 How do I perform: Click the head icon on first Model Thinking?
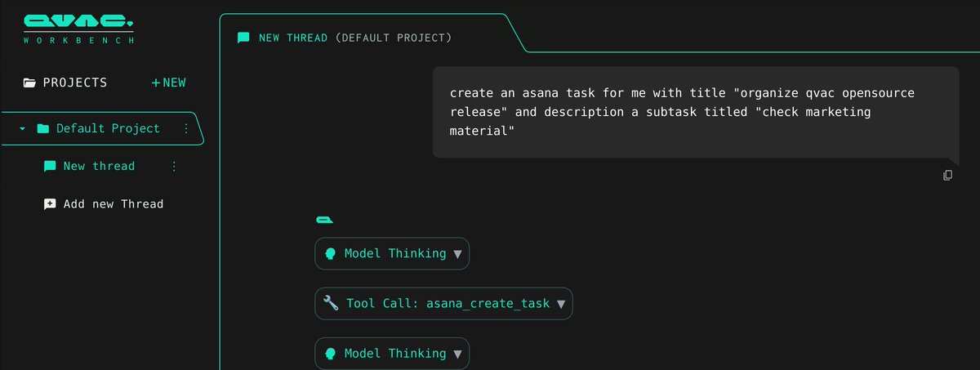tap(331, 253)
